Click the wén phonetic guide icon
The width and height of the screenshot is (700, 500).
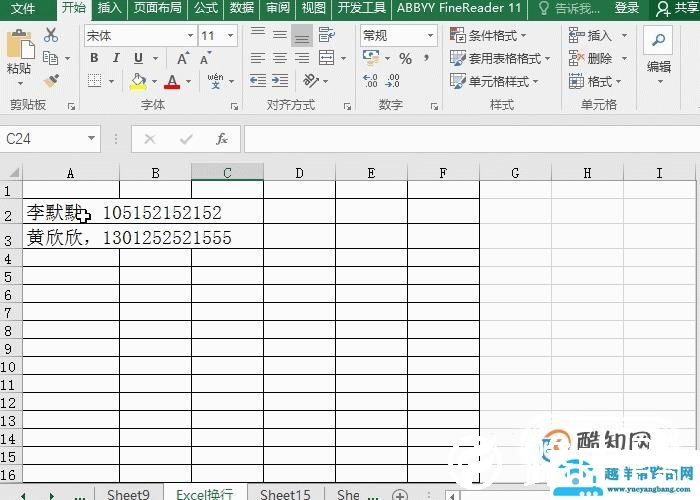tap(216, 81)
